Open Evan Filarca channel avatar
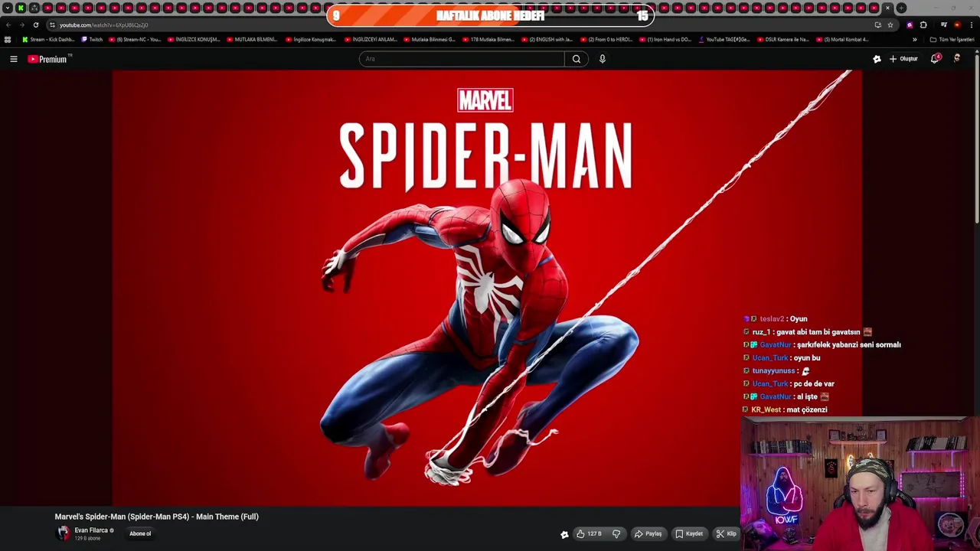The width and height of the screenshot is (980, 551). click(63, 533)
